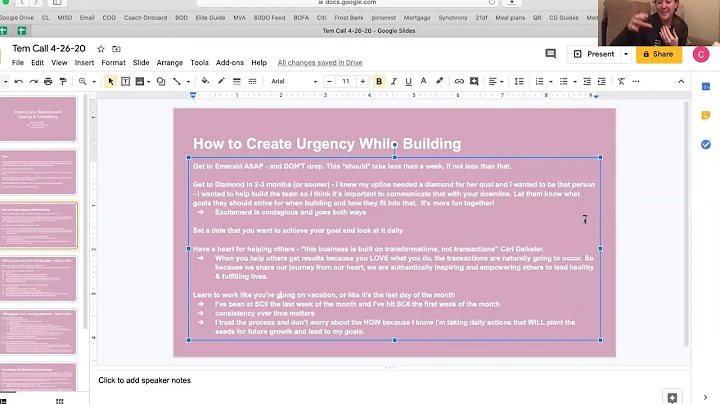Open the Edit menu
720x404 pixels.
[x=37, y=62]
